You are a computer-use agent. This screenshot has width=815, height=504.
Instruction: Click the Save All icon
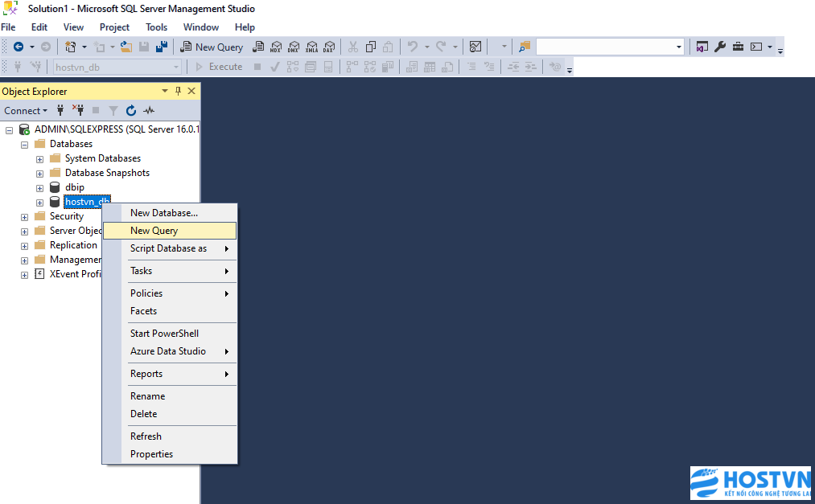[x=162, y=47]
